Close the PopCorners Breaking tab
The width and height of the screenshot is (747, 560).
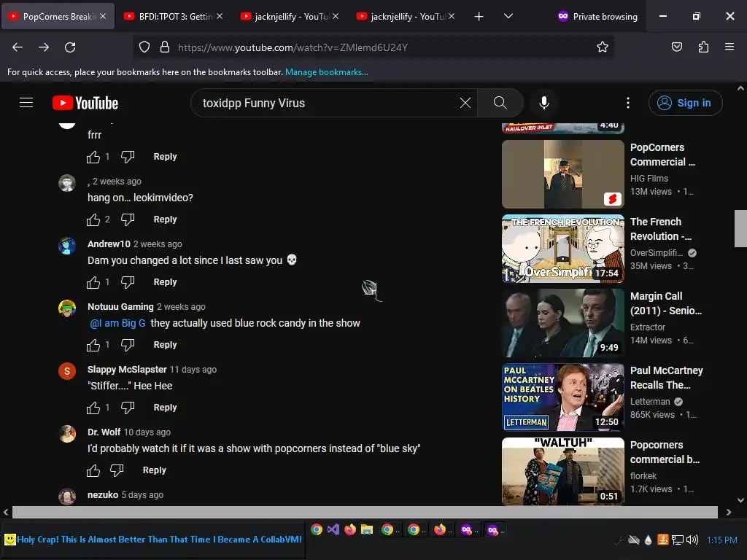tap(103, 16)
